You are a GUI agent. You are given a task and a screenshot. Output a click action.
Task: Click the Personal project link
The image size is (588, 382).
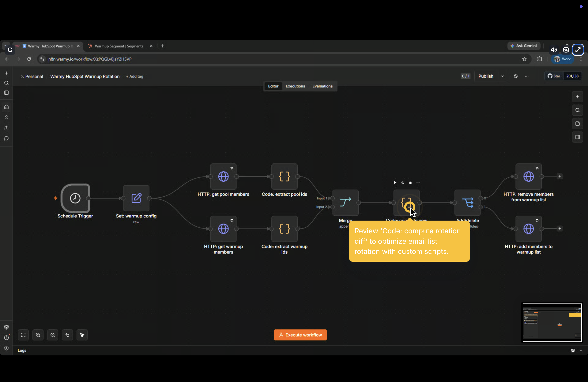pyautogui.click(x=32, y=77)
